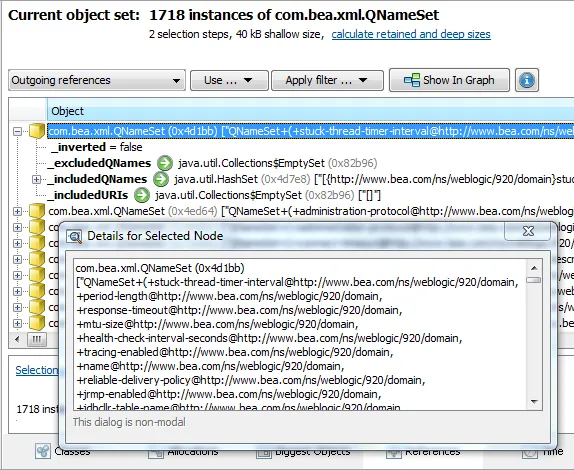Click the +health-check-interval-seconds line in details
Screen dimensions: 574x470
point(269,338)
